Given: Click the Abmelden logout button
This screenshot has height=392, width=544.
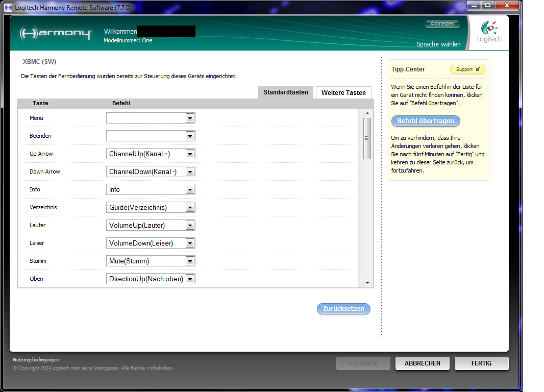Looking at the screenshot, I should point(442,24).
